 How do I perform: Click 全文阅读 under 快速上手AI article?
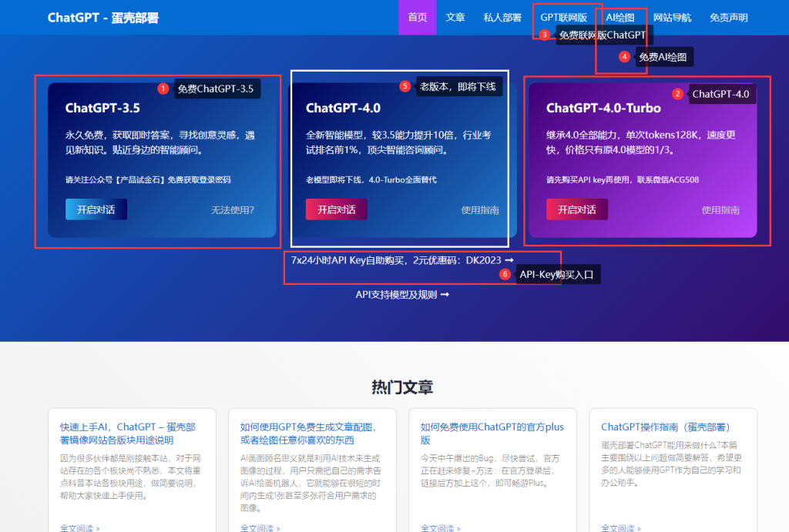click(80, 528)
